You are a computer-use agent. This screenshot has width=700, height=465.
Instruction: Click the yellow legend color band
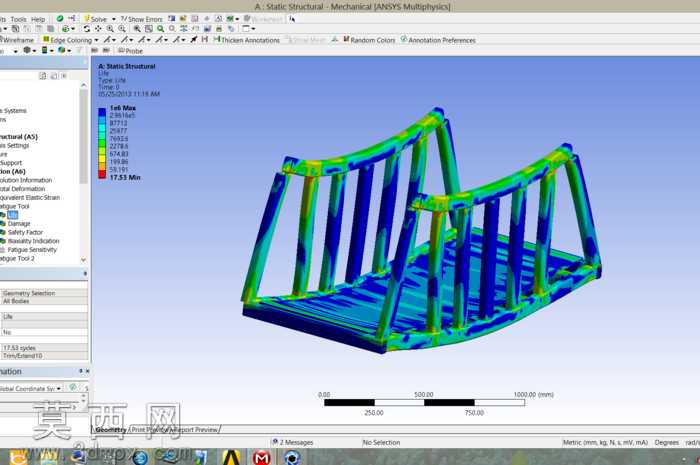click(x=102, y=158)
